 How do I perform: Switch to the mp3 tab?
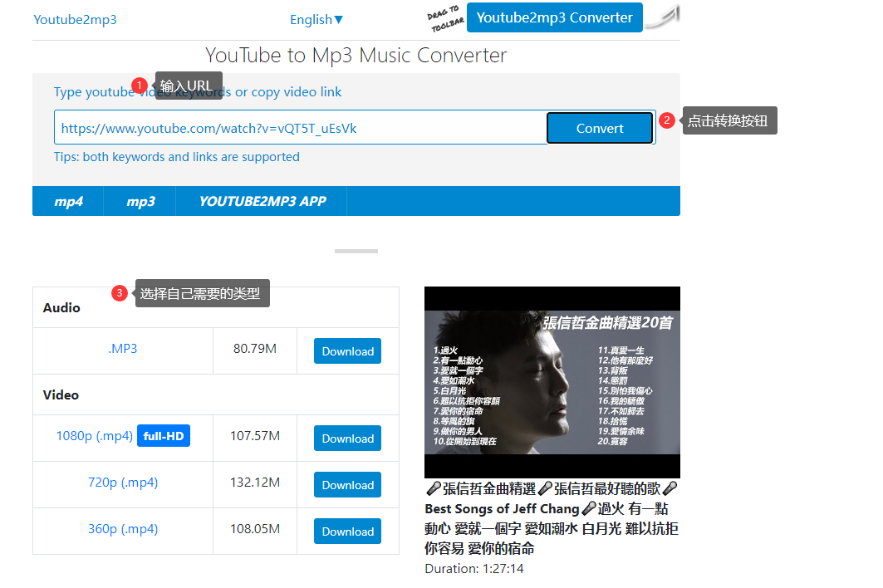click(140, 201)
